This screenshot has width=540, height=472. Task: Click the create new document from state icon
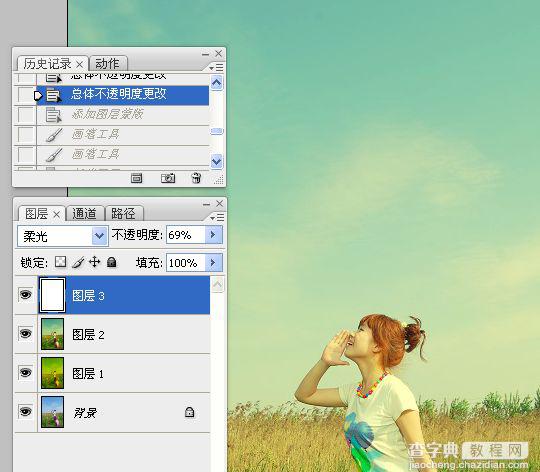[136, 178]
